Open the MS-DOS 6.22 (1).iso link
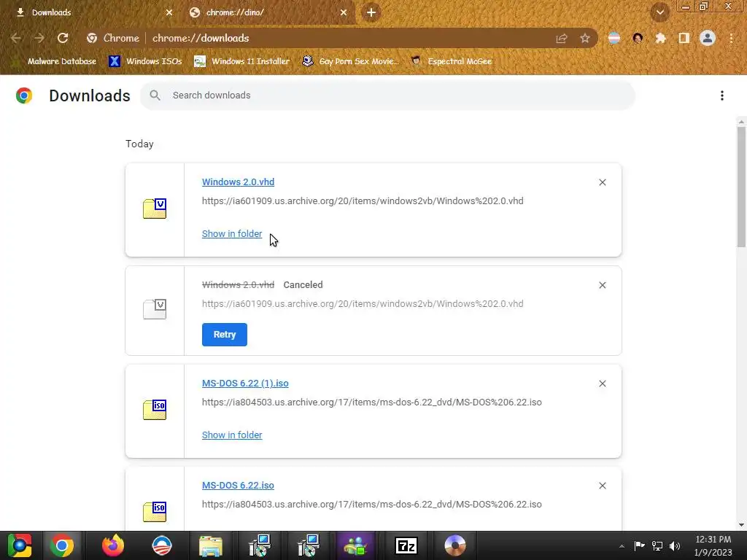The height and width of the screenshot is (560, 747). click(x=245, y=384)
